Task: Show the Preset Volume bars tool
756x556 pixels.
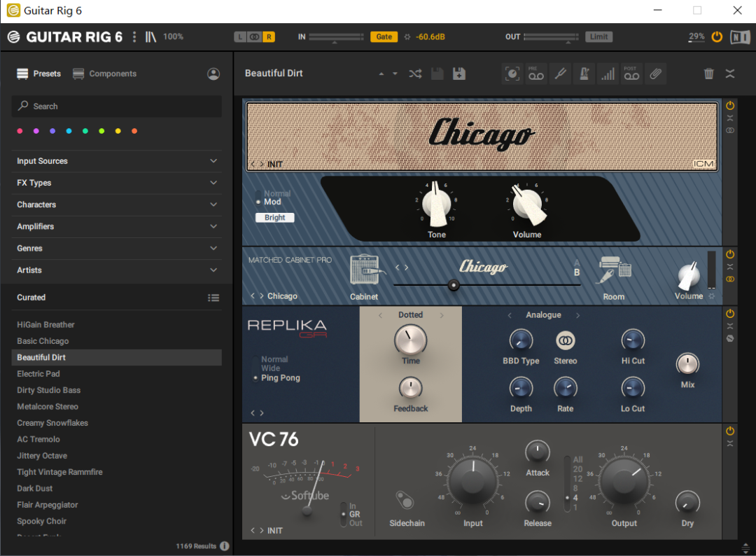Action: pyautogui.click(x=608, y=74)
